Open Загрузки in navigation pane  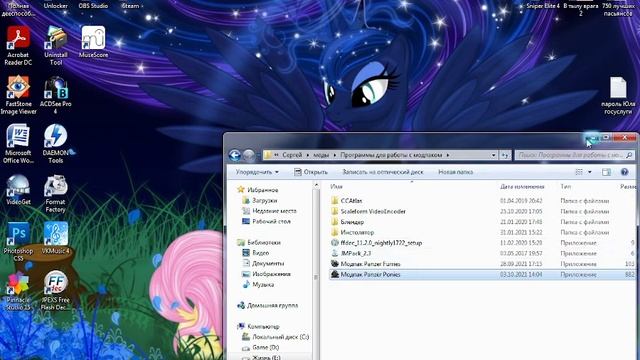coord(264,200)
